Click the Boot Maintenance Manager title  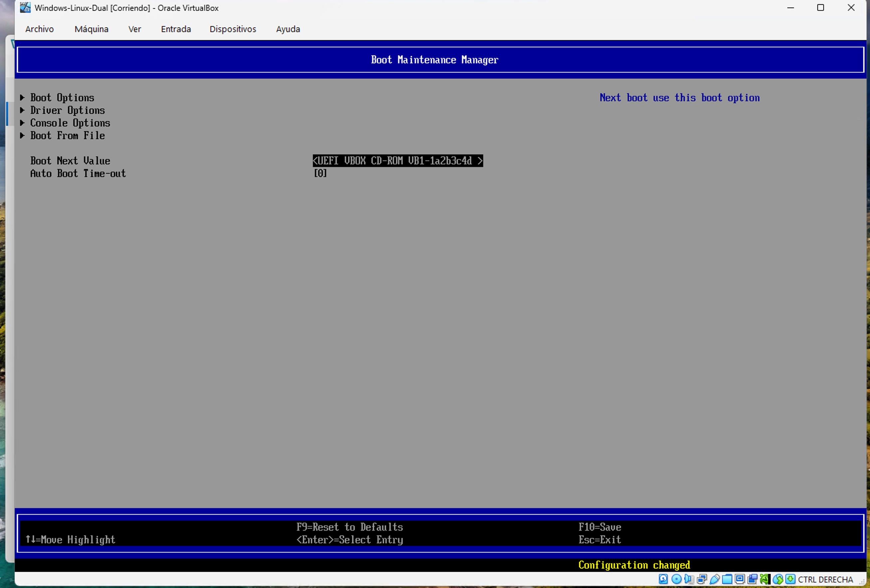(x=435, y=60)
